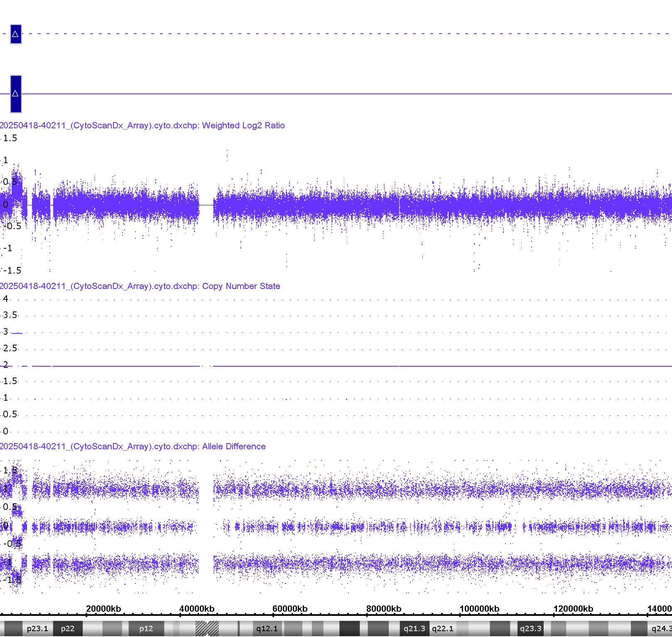
Task: Select the q12.1 cytoband
Action: coord(267,629)
